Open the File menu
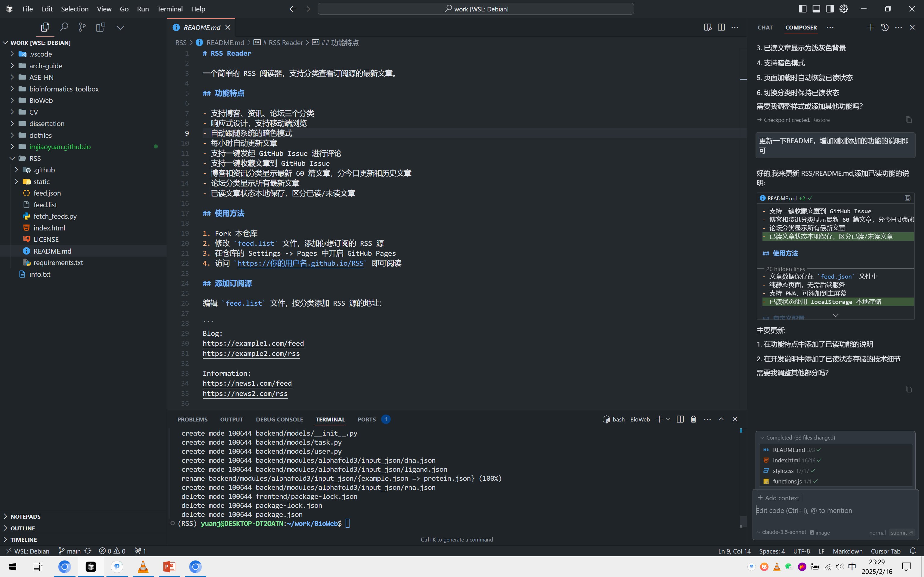 point(27,9)
